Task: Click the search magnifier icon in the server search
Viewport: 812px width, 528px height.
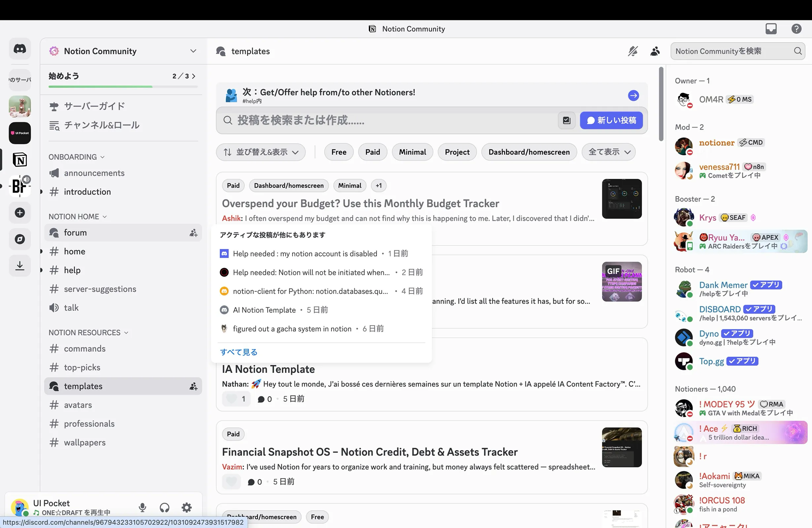Action: coord(798,51)
